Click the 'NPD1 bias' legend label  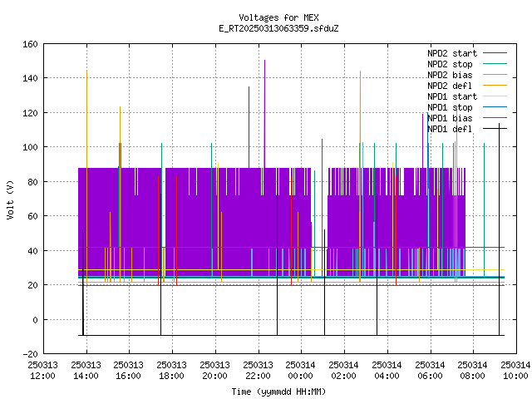(450, 118)
